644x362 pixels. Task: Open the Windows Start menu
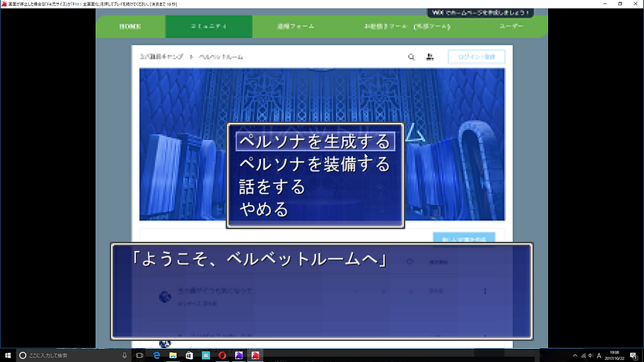tap(8, 355)
